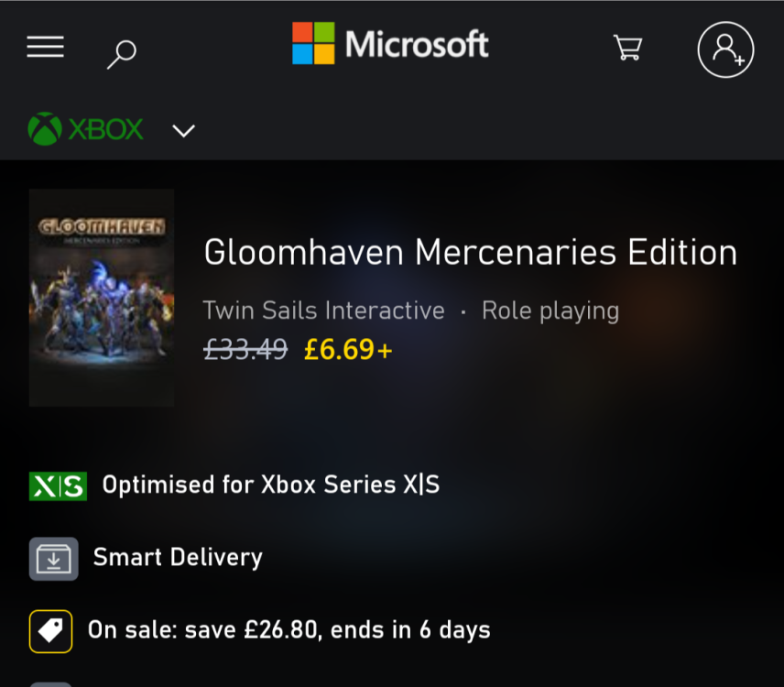Open the Xbox section menu
The width and height of the screenshot is (784, 687).
(x=85, y=129)
